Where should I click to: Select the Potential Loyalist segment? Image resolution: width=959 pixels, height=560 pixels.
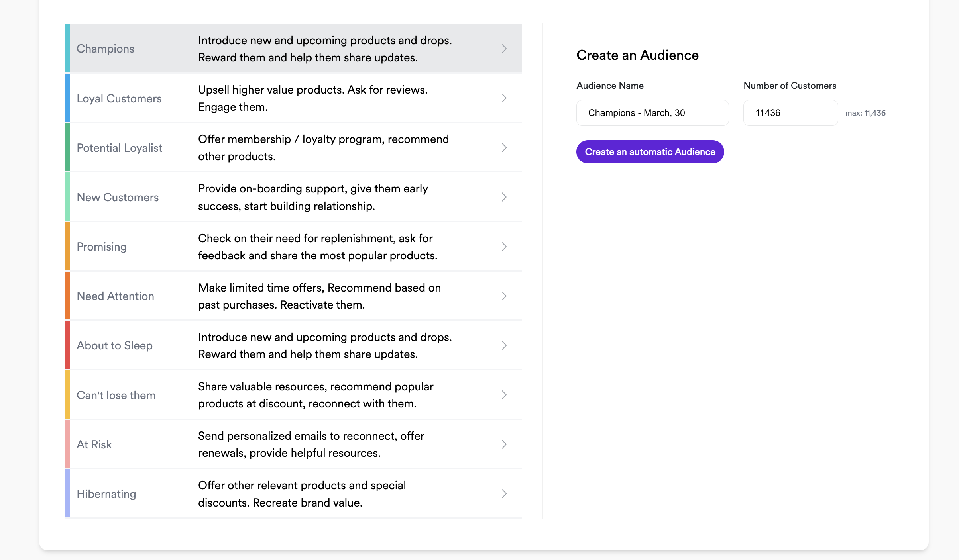point(119,148)
